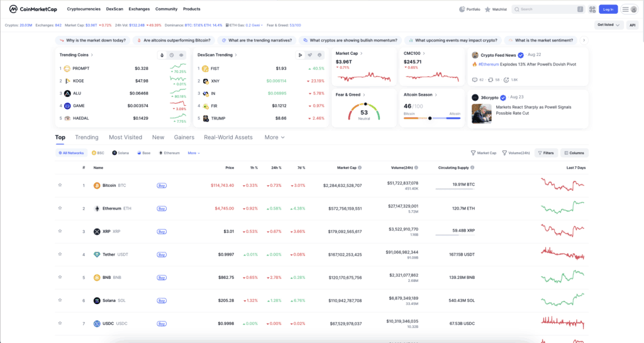This screenshot has width=644, height=343.
Task: Open the Market Cap widget chevron
Action: [362, 53]
